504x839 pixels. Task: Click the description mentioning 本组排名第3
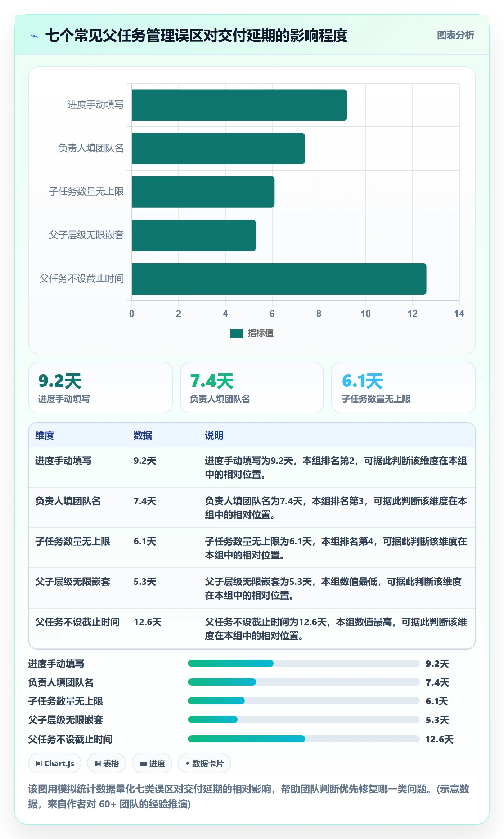(336, 508)
